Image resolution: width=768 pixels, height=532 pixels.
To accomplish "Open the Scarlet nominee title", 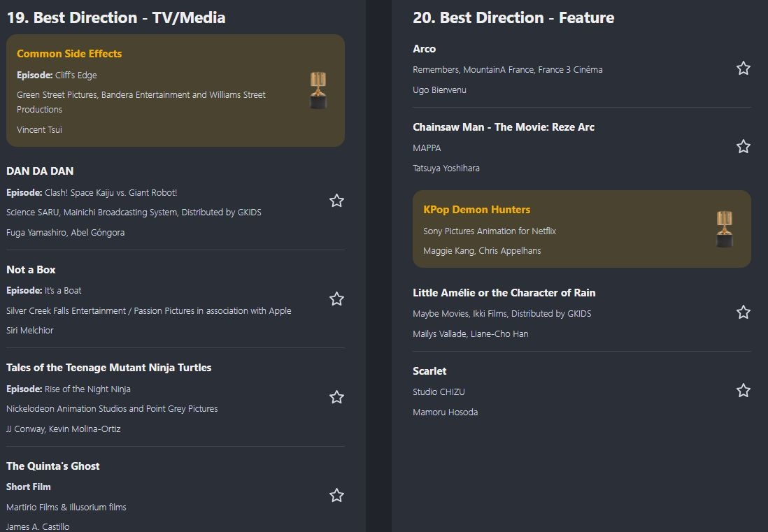I will click(429, 371).
